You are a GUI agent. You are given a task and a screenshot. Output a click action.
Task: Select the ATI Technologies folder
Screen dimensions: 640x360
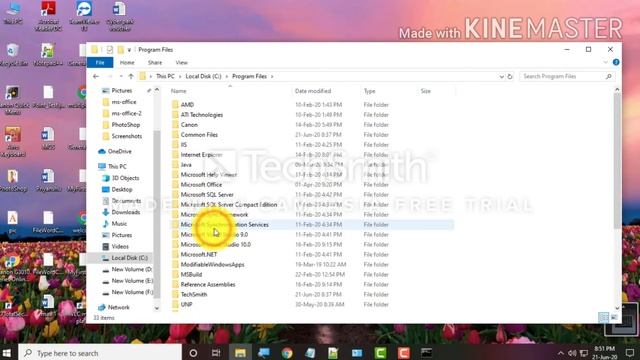coord(202,115)
